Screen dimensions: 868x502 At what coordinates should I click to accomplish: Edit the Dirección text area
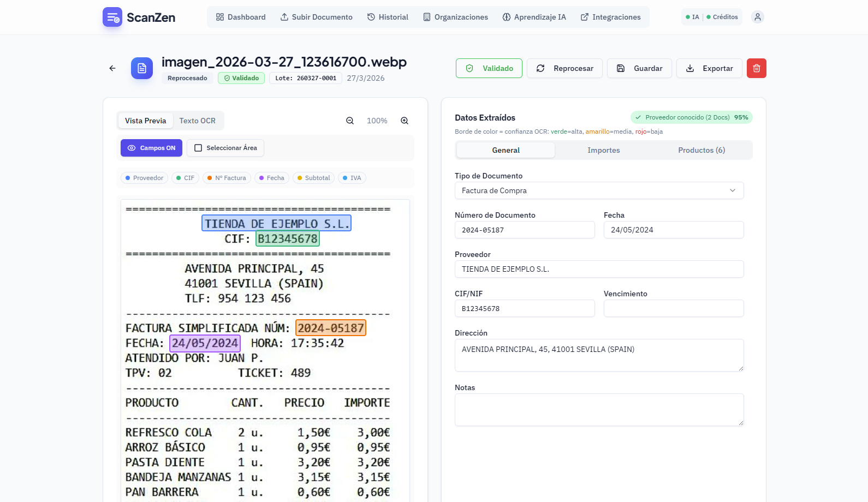pyautogui.click(x=599, y=355)
